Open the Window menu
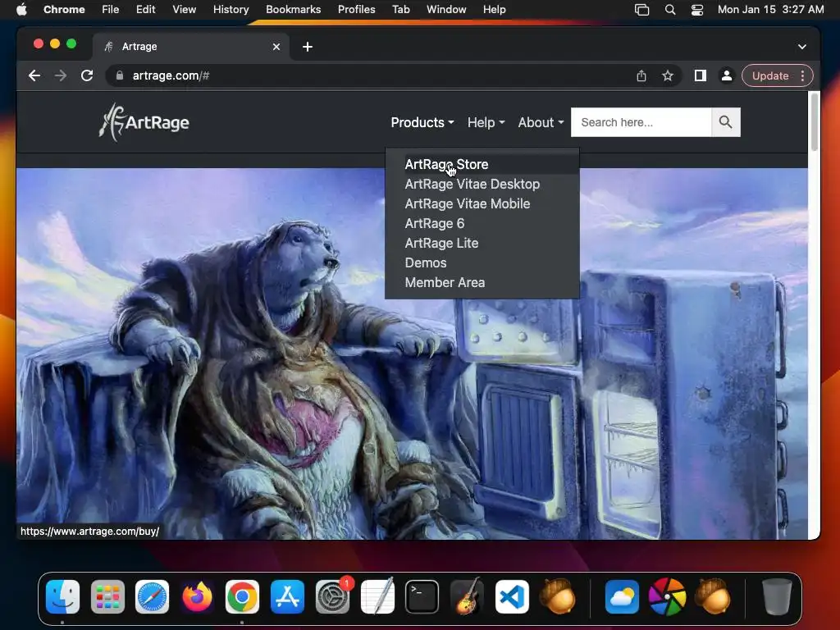The image size is (840, 630). click(446, 10)
